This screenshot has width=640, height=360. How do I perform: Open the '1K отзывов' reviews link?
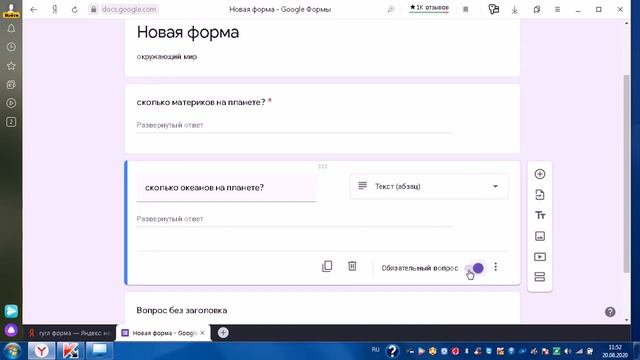tap(429, 7)
